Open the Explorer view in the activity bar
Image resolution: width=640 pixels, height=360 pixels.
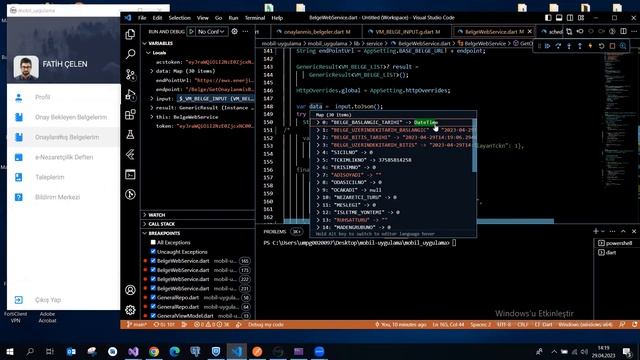(x=130, y=34)
